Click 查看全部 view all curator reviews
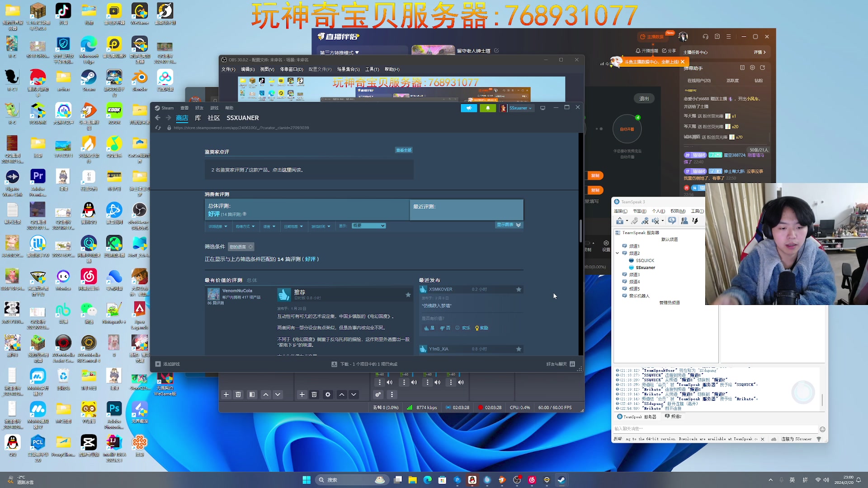Image resolution: width=868 pixels, height=488 pixels. (x=404, y=150)
